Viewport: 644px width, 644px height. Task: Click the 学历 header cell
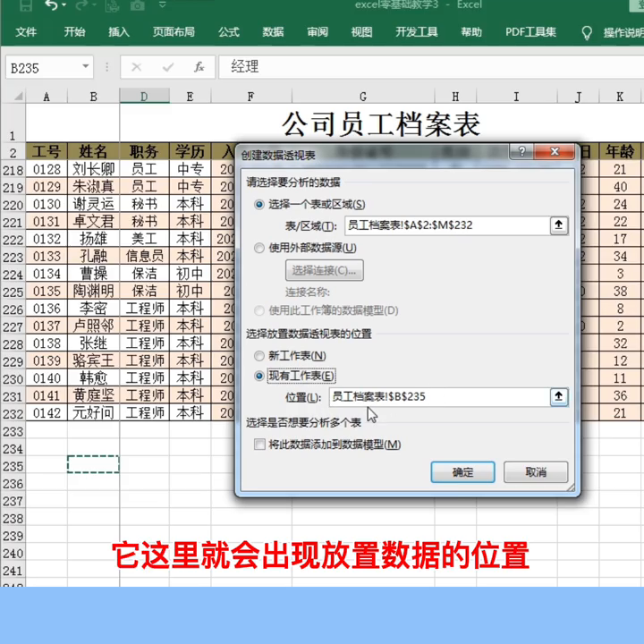point(190,151)
